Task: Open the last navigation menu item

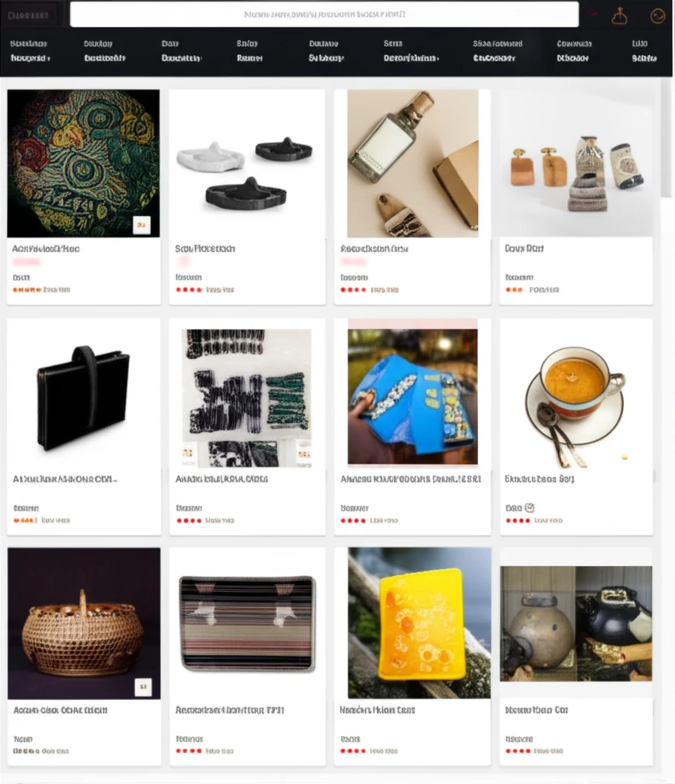Action: [644, 51]
